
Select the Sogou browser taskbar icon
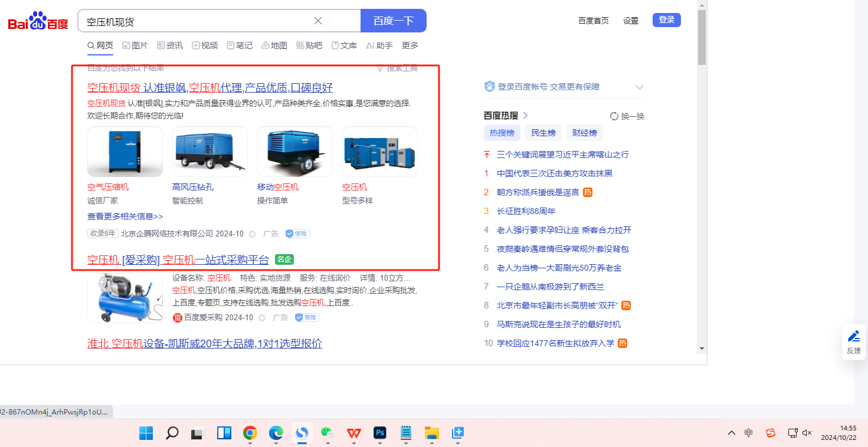[302, 433]
